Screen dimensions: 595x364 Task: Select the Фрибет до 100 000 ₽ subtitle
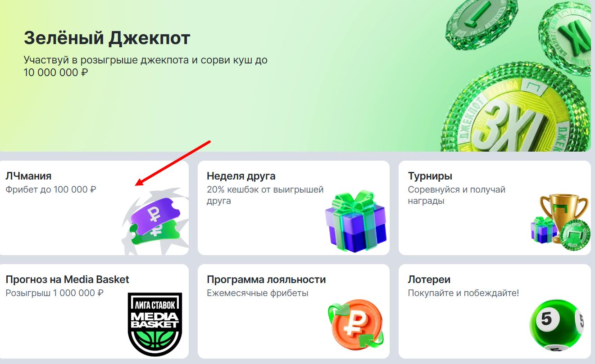click(x=51, y=190)
